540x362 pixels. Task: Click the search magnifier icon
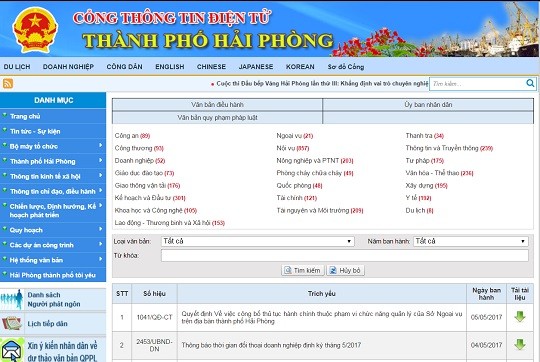coord(530,83)
